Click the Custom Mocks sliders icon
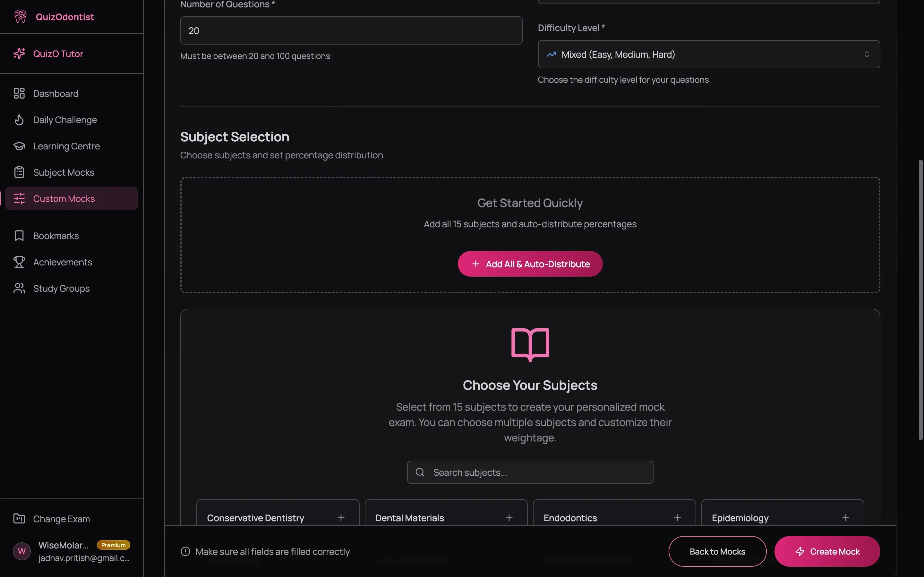The width and height of the screenshot is (924, 577). [x=20, y=198]
